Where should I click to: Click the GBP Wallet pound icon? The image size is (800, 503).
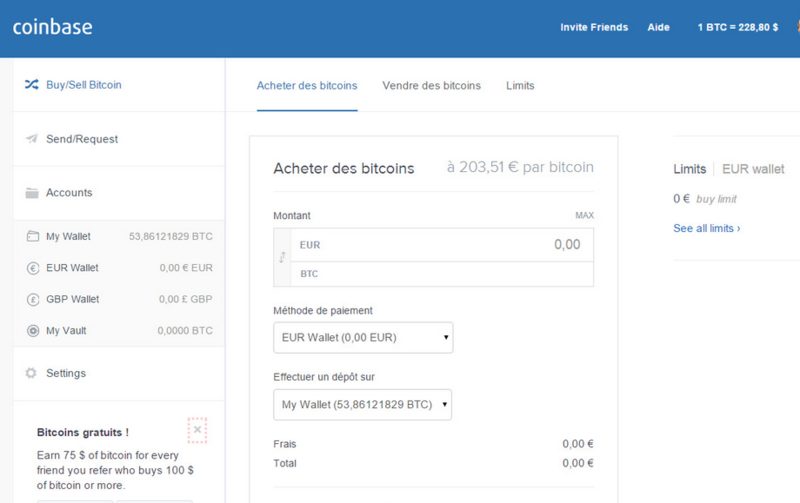33,299
